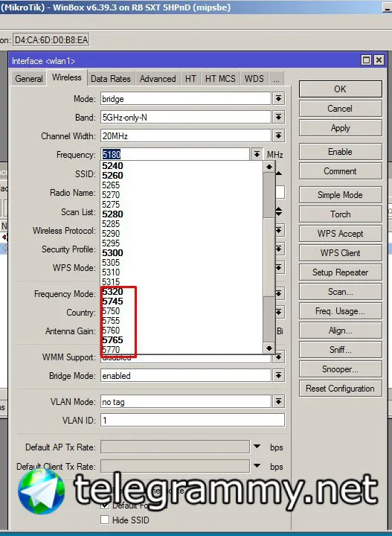Click WPS Accept
This screenshot has height=536, width=392.
click(x=341, y=234)
